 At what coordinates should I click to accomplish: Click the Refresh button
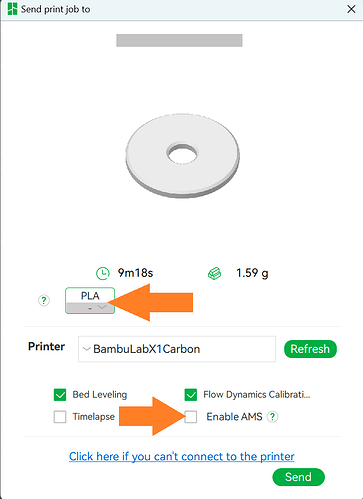[x=310, y=349]
